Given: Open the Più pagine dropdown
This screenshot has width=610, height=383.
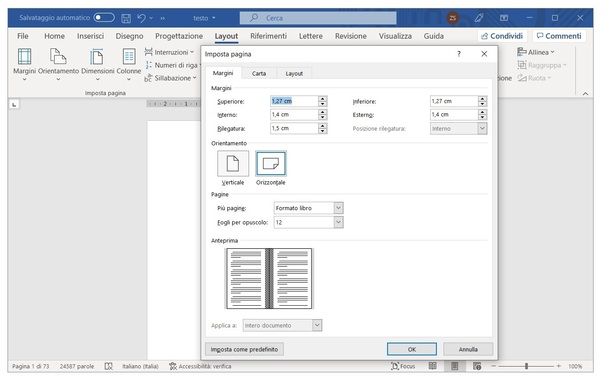Looking at the screenshot, I should (338, 208).
